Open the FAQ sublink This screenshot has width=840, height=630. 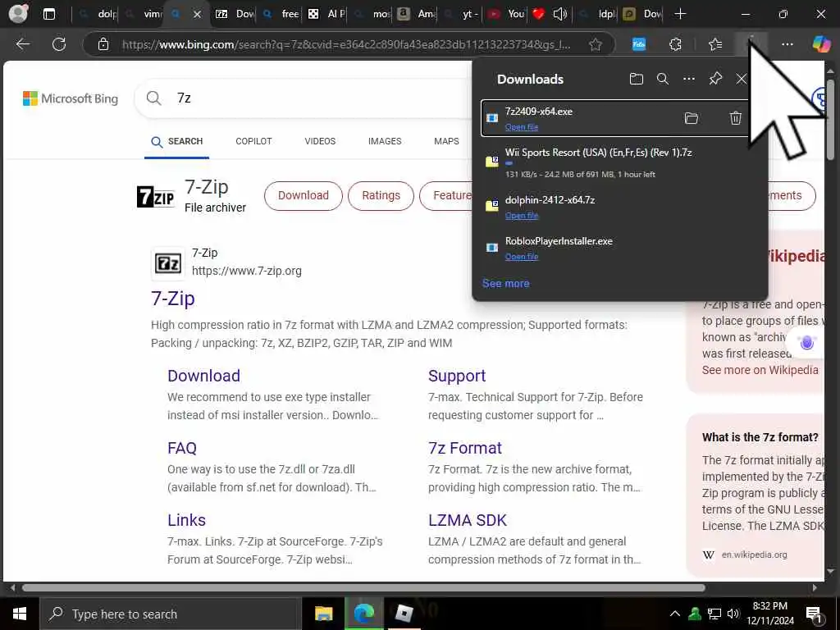(x=181, y=448)
